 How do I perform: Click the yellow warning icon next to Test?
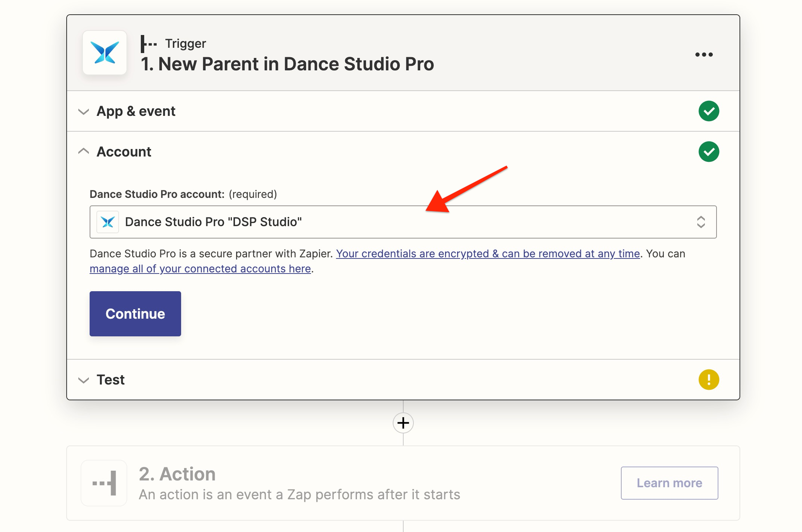coord(709,380)
